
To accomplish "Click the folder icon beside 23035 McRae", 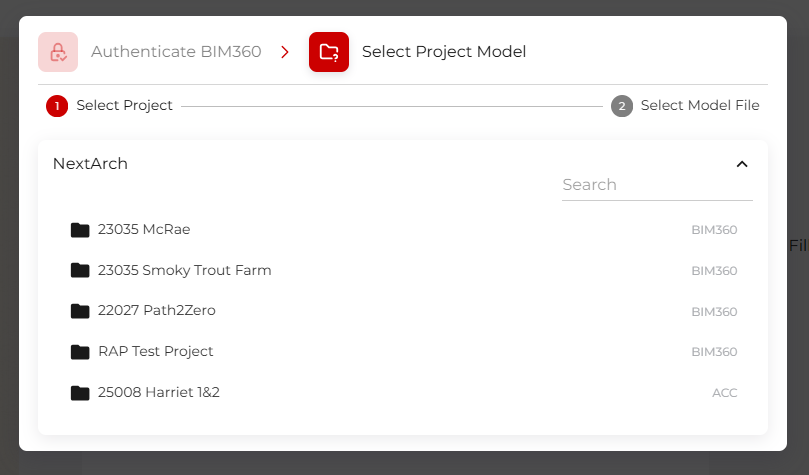I will (80, 230).
